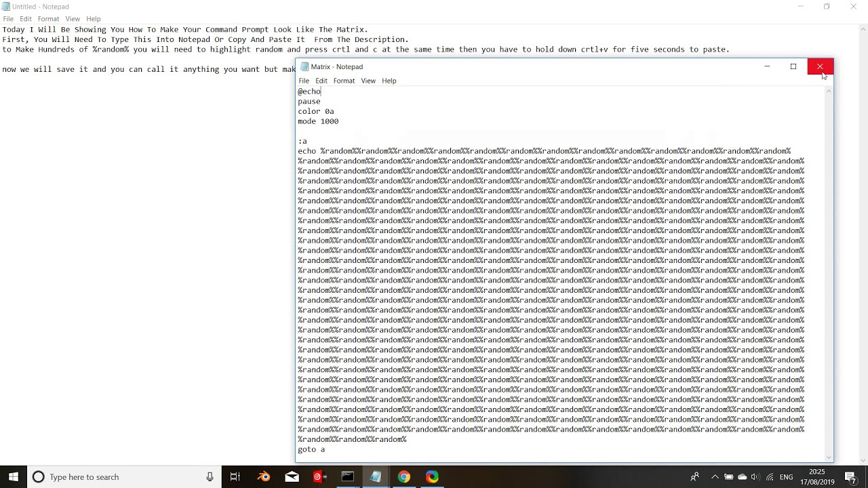
Task: Click the Matrix Notepad title bar icon
Action: coord(304,66)
